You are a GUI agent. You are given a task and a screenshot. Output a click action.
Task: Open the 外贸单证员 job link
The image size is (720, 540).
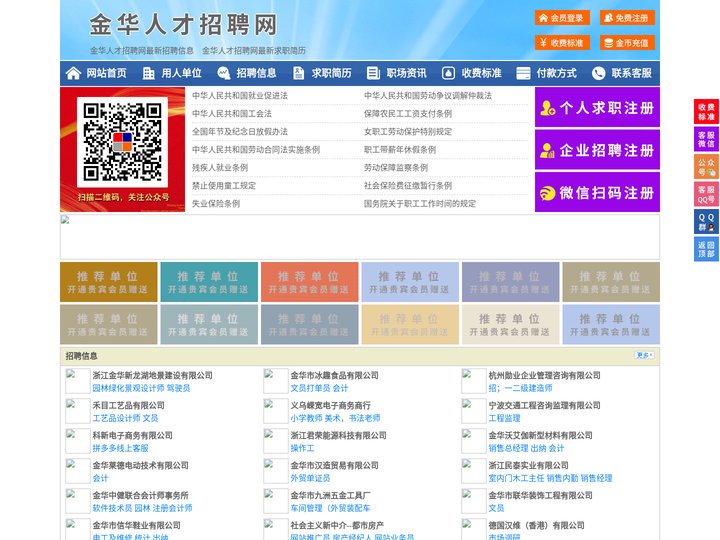[x=310, y=478]
